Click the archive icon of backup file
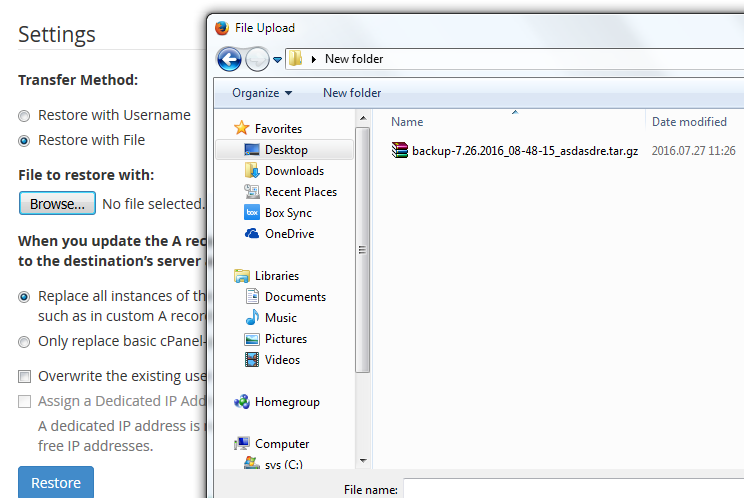Screen dimensions: 744x498 pos(400,150)
